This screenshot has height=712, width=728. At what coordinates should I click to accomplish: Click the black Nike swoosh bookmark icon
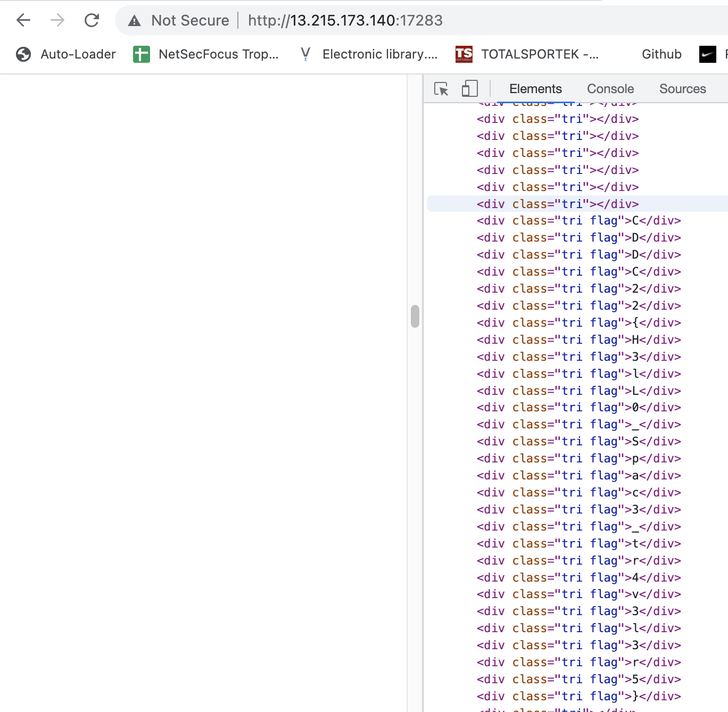707,54
